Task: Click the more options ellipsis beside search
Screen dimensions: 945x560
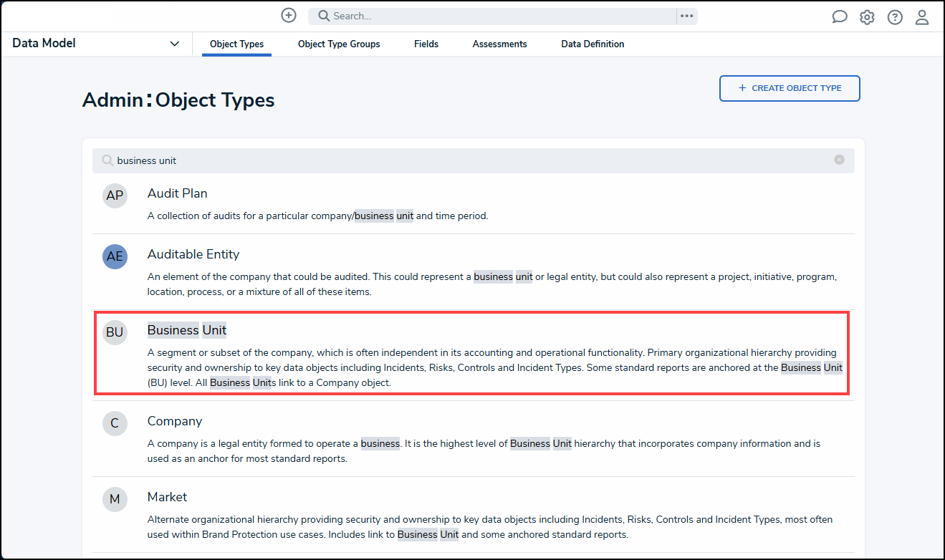Action: click(x=686, y=15)
